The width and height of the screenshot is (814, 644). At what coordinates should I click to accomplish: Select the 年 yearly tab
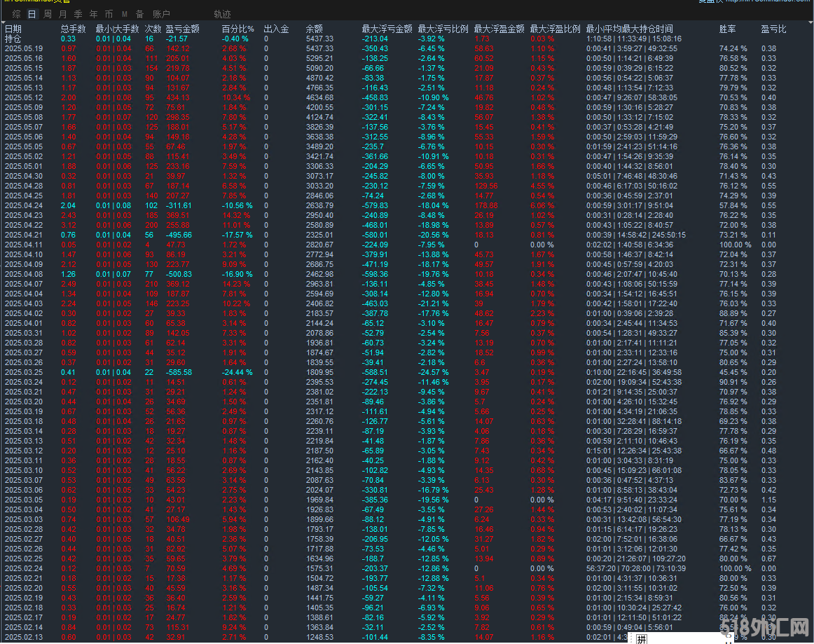point(93,14)
